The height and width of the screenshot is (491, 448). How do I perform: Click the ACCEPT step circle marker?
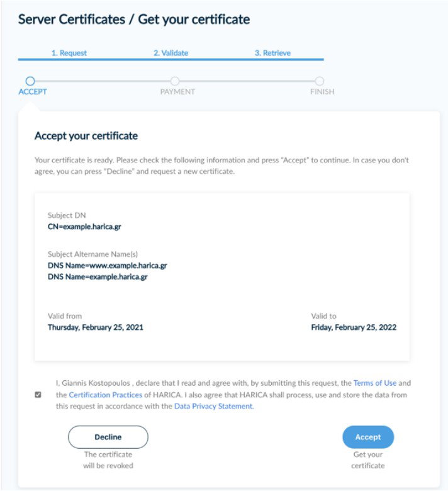30,81
